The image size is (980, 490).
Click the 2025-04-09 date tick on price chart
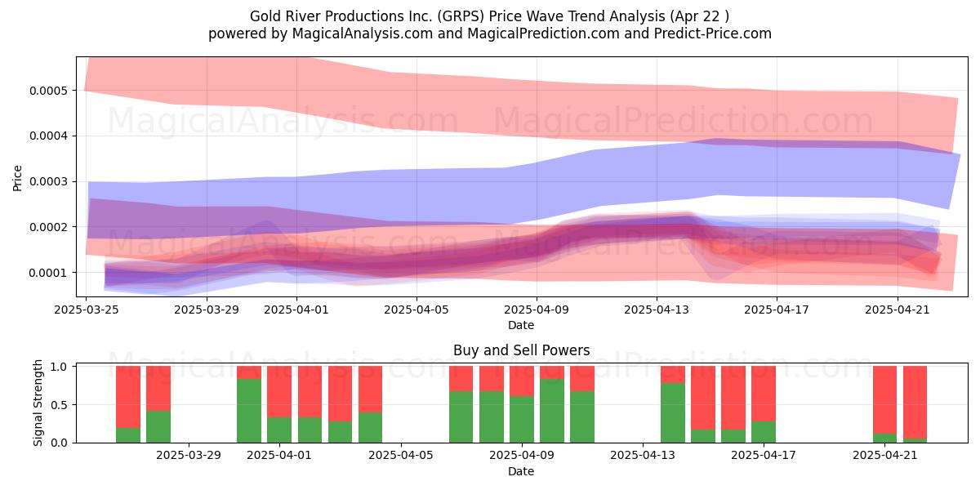pyautogui.click(x=537, y=310)
